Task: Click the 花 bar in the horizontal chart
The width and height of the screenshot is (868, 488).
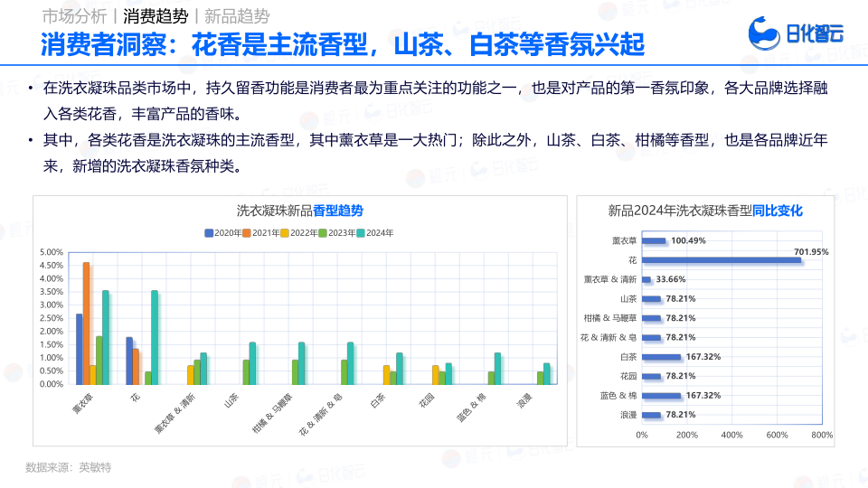Action: click(x=722, y=260)
